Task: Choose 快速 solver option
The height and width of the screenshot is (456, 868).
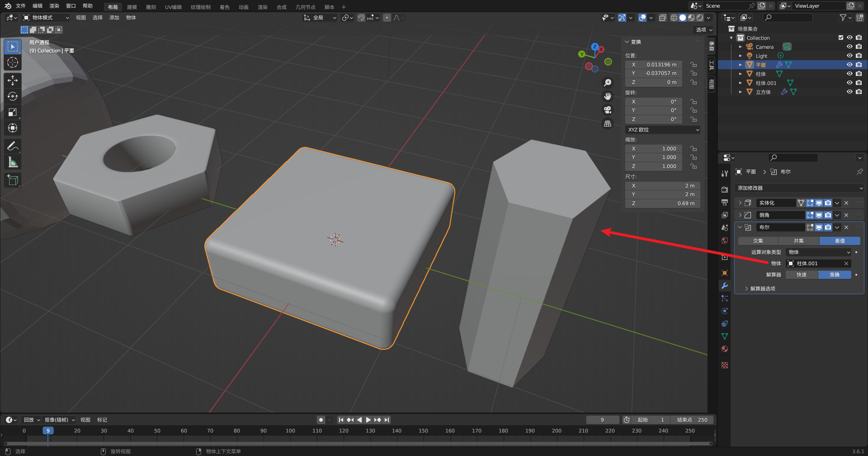Action: coord(802,275)
